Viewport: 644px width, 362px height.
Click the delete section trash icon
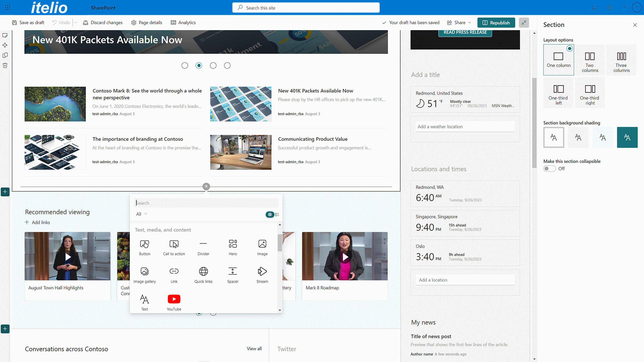(5, 65)
